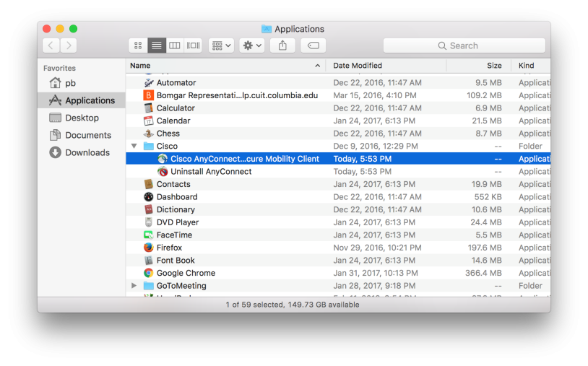The height and width of the screenshot is (366, 588).
Task: Click the Calculator file name
Action: point(176,108)
